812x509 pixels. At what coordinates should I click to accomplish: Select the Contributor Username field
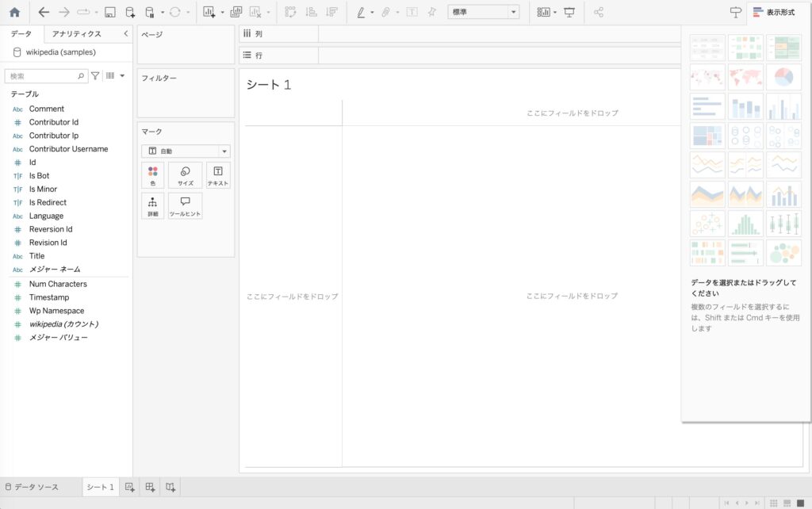pos(68,149)
